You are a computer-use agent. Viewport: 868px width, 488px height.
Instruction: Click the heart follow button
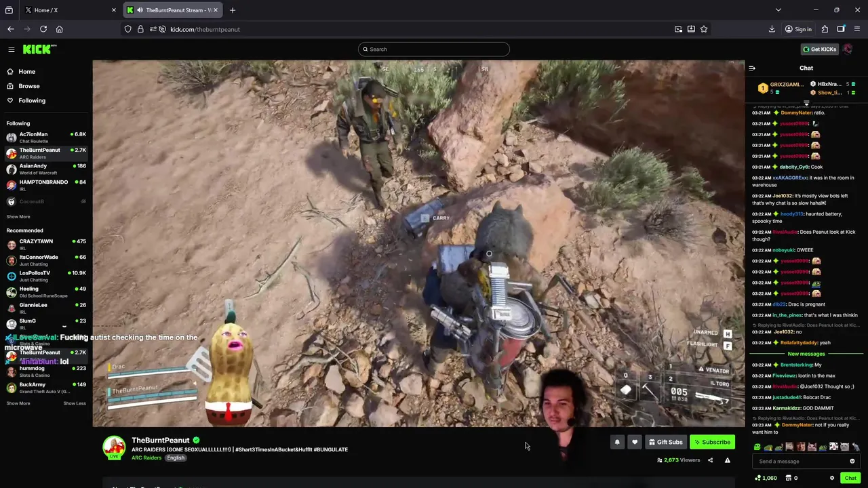click(x=635, y=442)
